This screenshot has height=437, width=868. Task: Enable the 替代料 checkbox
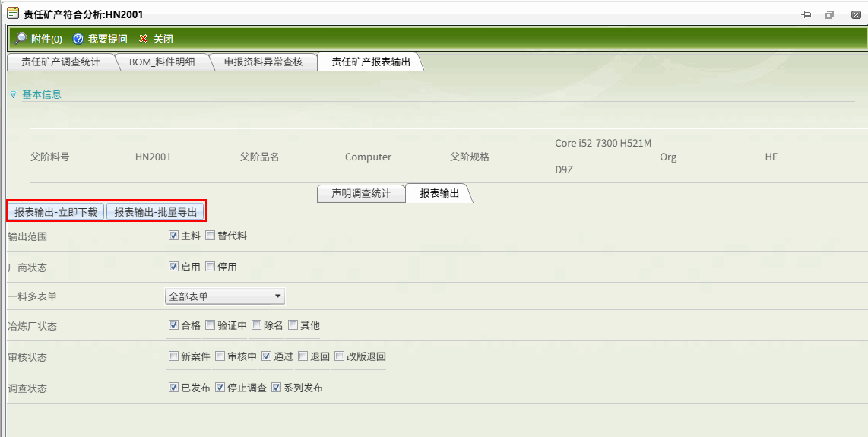pyautogui.click(x=211, y=236)
